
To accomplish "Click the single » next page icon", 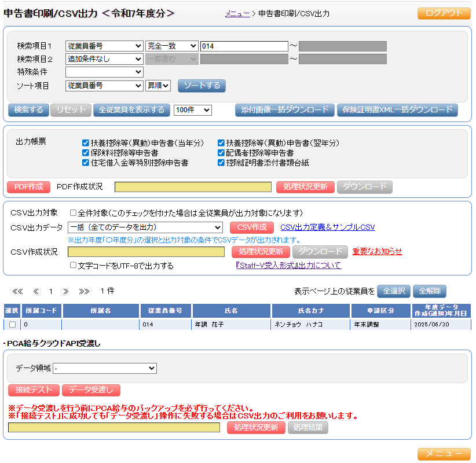I will tap(65, 291).
